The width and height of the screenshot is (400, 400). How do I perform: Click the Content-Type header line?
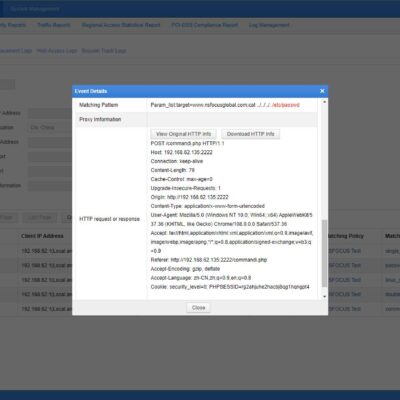(208, 206)
